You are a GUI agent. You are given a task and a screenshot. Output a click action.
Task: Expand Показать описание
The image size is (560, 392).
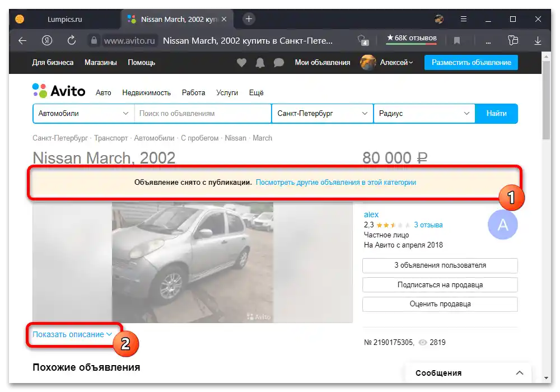72,334
